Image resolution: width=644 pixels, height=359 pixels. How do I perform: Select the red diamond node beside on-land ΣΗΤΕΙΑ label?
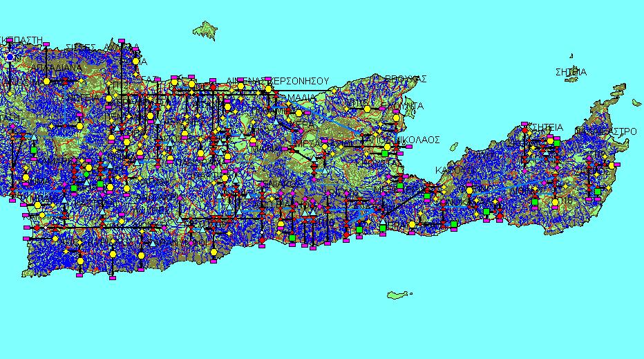524,131
